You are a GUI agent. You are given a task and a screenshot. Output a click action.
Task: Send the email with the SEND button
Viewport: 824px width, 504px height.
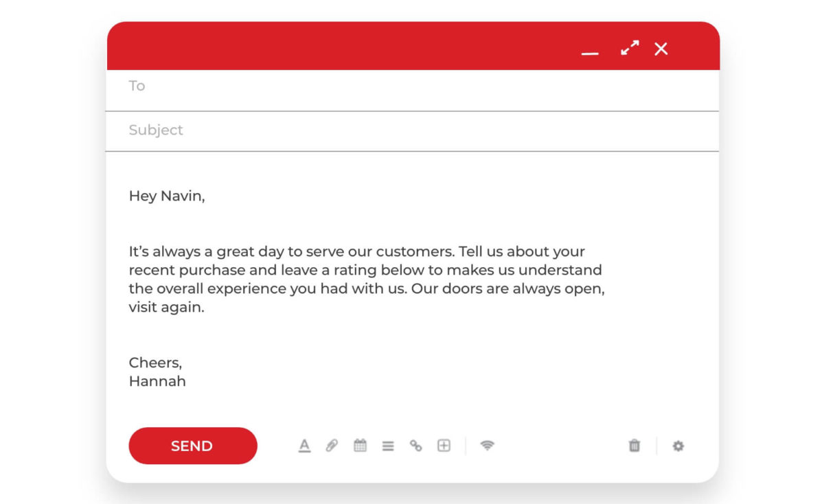pyautogui.click(x=193, y=446)
